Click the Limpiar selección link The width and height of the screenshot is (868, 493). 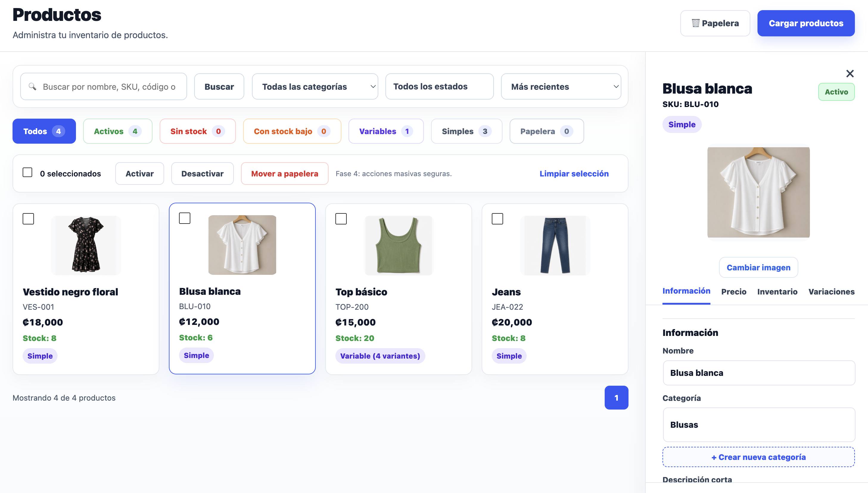(574, 173)
